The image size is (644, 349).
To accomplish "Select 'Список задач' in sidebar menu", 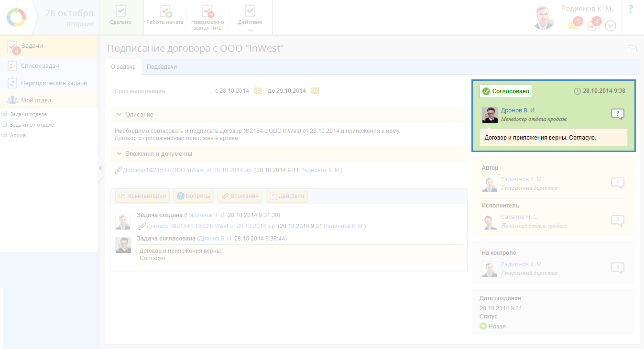I will click(x=40, y=65).
